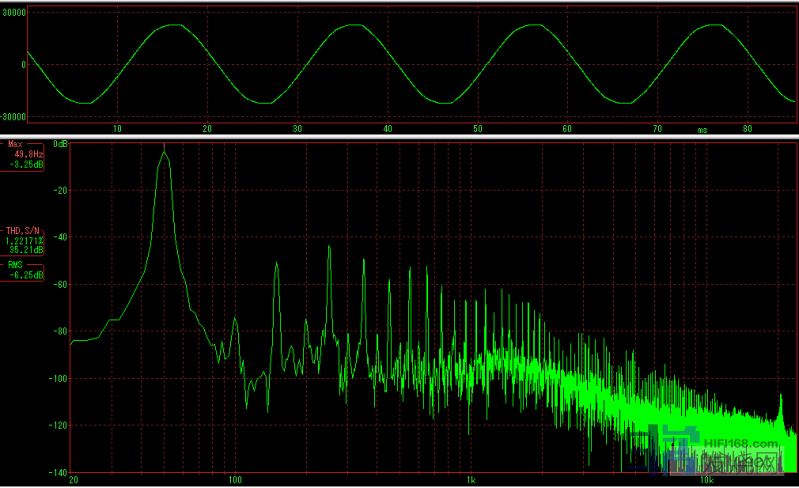Click the 1k frequency axis label

coord(470,480)
